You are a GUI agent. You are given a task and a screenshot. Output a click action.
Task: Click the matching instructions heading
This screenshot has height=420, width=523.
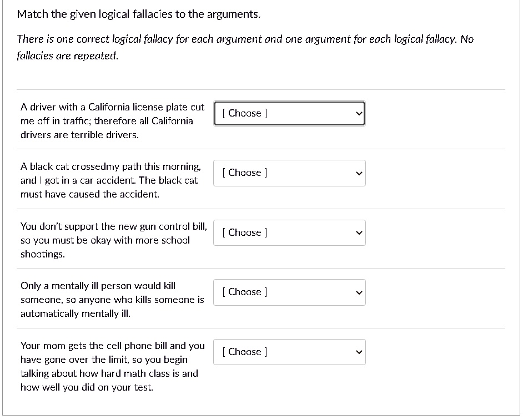click(x=139, y=14)
